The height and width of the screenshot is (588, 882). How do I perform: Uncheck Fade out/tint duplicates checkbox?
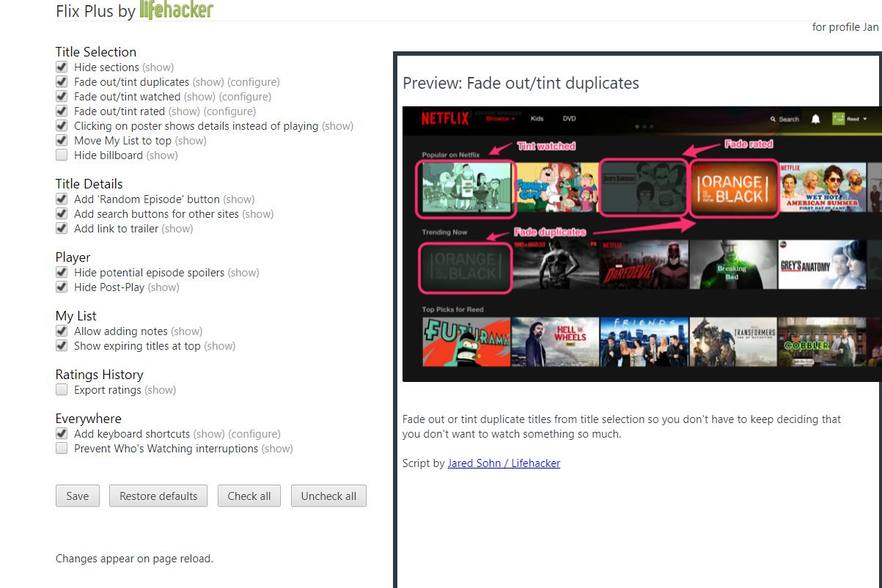(x=62, y=81)
